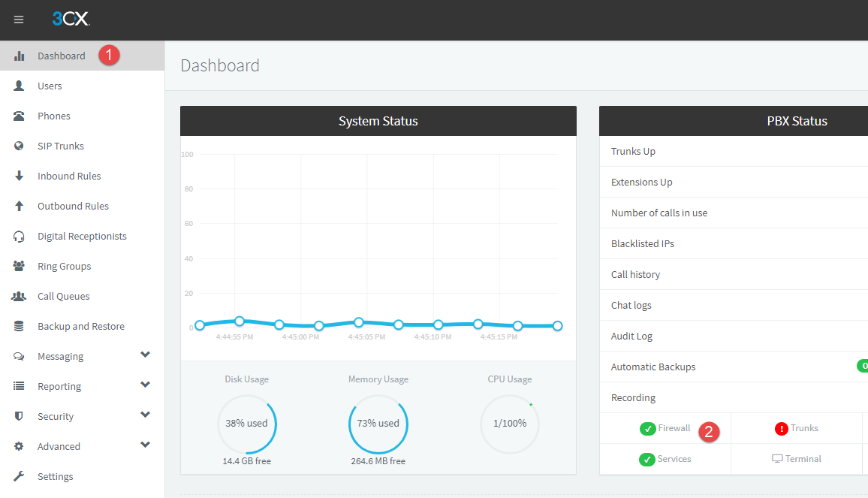The width and height of the screenshot is (868, 498).
Task: Click the last data point on the chart
Action: coord(557,326)
